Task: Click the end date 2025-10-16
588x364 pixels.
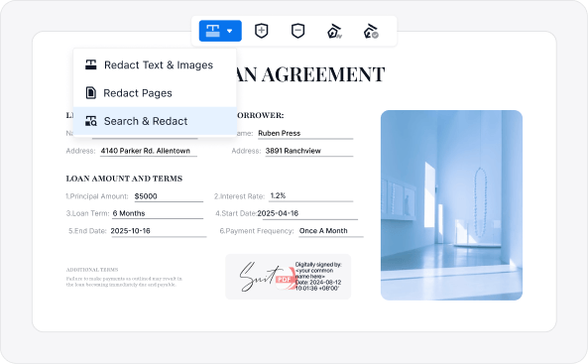Action: [x=131, y=231]
